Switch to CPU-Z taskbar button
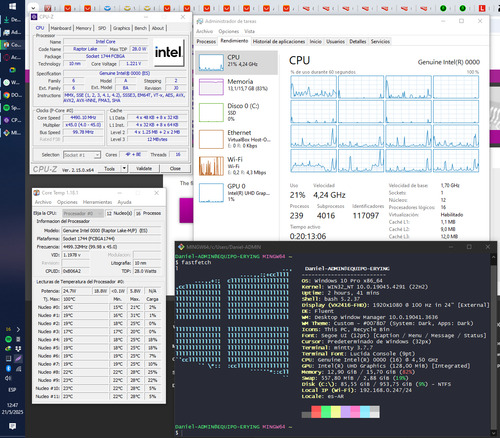Viewport: 500px width, 438px height. click(x=12, y=120)
